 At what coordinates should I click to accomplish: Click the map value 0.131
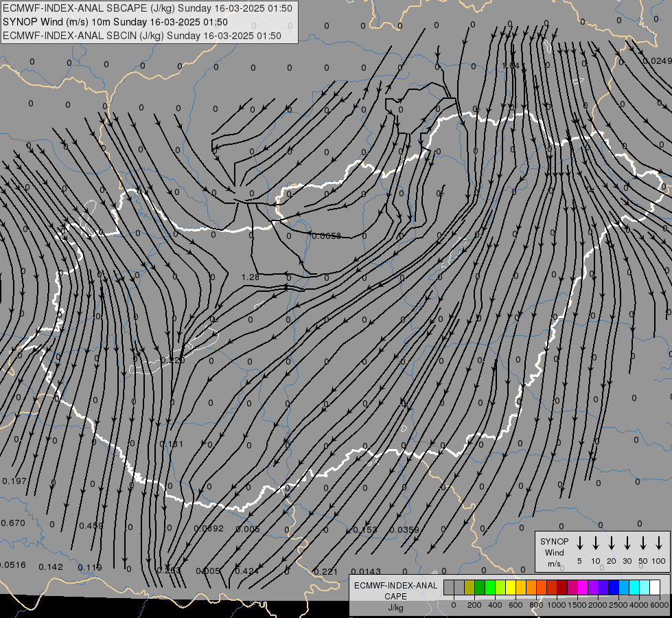[x=172, y=444]
